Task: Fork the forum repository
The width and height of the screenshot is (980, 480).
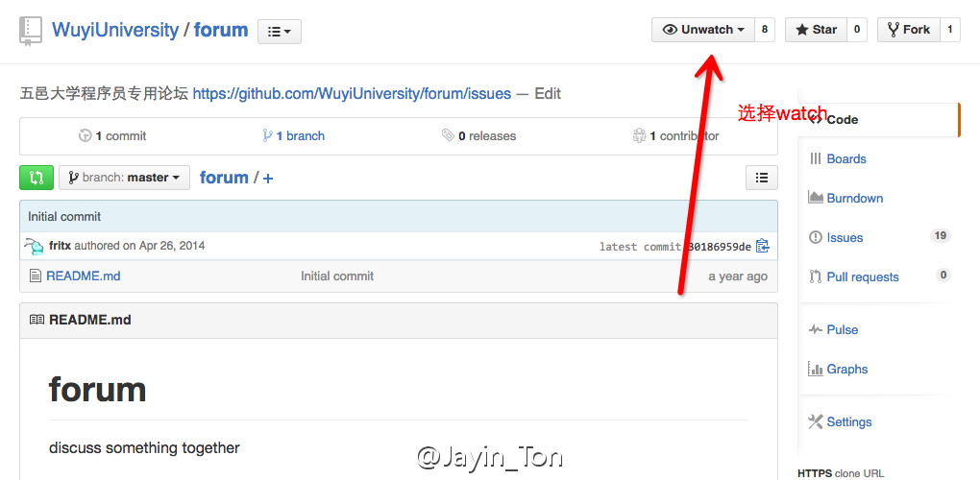Action: pyautogui.click(x=908, y=30)
